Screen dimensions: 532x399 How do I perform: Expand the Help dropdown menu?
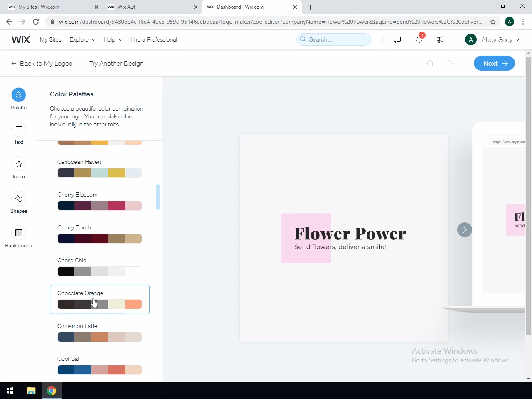(113, 39)
